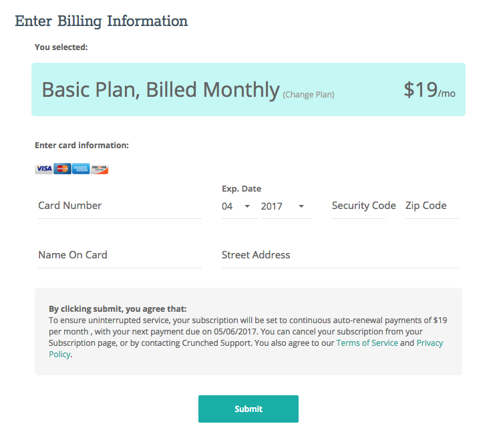Click into the Security Code field

pos(359,206)
